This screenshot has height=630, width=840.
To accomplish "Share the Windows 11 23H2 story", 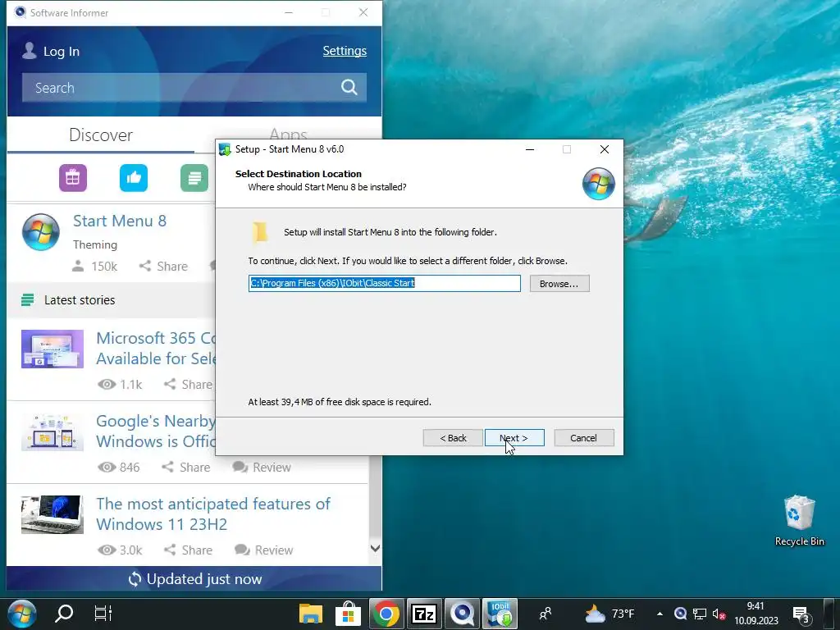I will pos(188,550).
